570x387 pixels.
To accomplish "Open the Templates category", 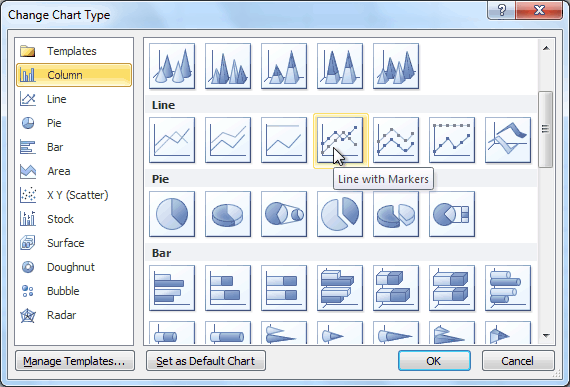I will (74, 51).
